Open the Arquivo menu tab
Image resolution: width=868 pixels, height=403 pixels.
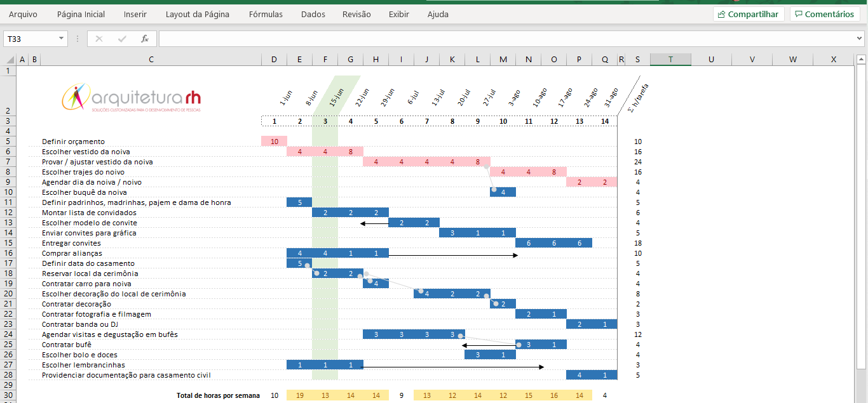[23, 14]
